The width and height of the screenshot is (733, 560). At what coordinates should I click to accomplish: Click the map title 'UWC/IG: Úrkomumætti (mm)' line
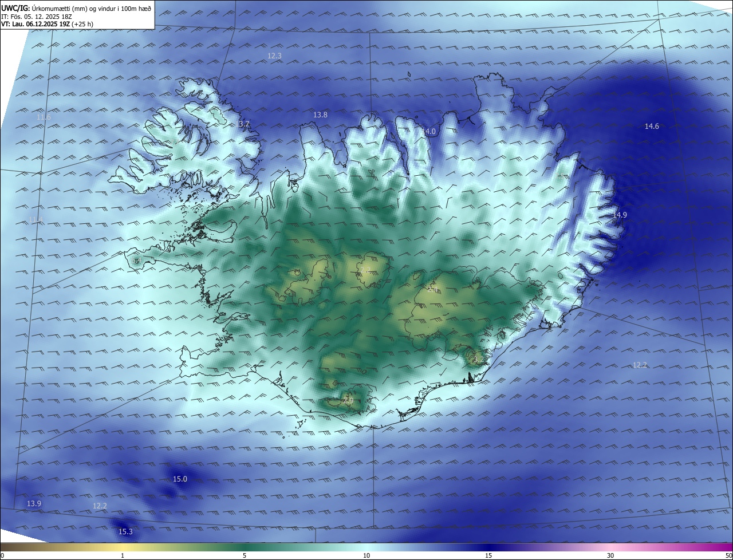pyautogui.click(x=77, y=9)
